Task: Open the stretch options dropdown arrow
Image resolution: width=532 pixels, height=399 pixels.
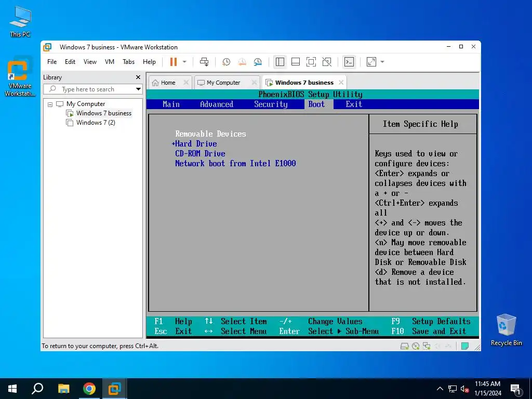Action: coord(382,62)
